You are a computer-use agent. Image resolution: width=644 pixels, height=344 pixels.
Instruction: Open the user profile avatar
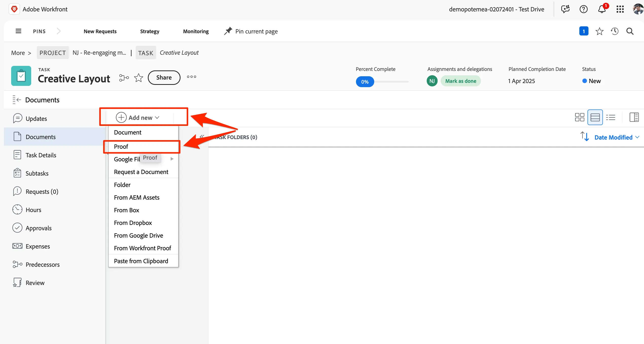[x=638, y=9]
